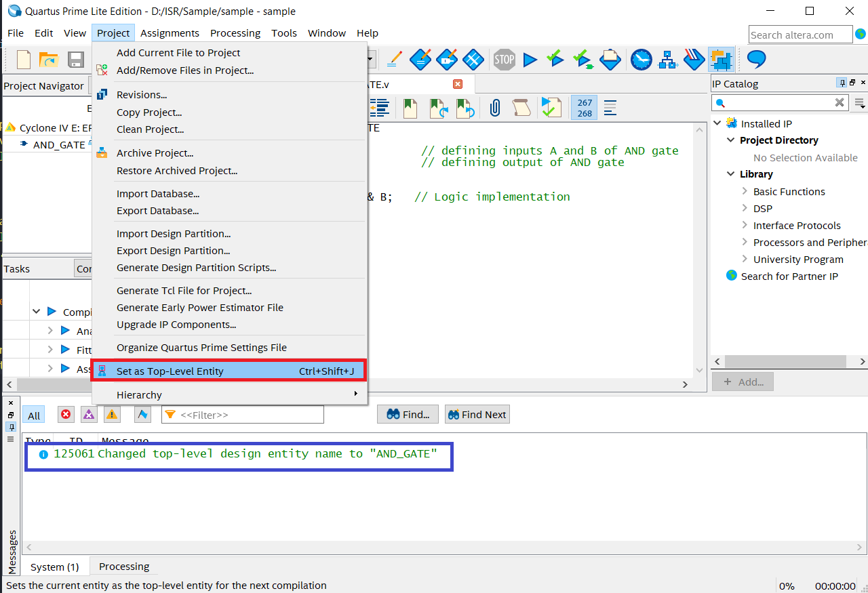This screenshot has height=593, width=868.
Task: Open the Processing menu
Action: click(x=235, y=33)
